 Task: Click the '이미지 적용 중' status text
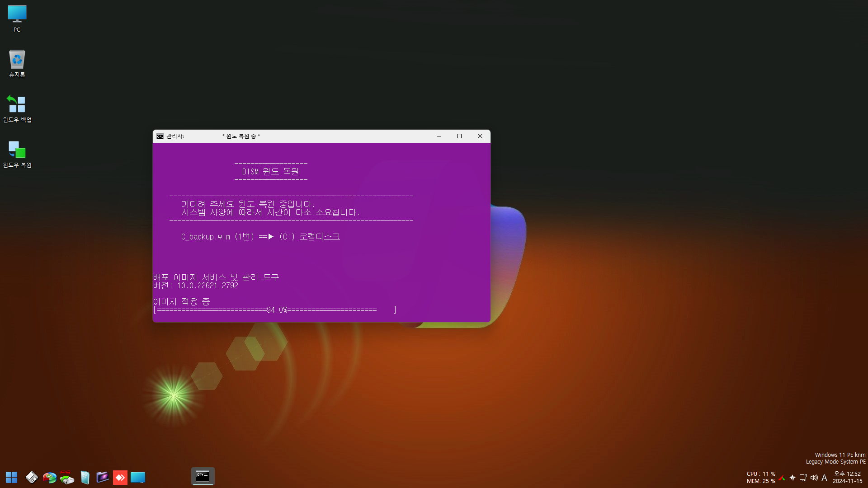[182, 302]
